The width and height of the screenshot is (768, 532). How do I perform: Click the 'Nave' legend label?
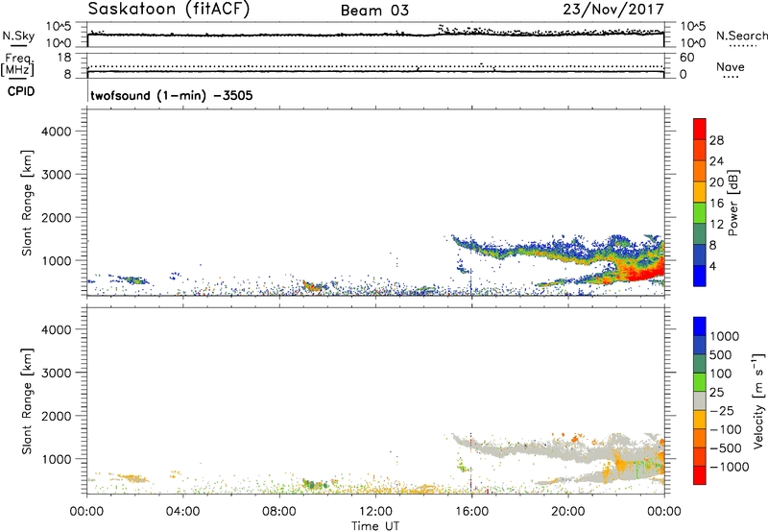(x=731, y=66)
